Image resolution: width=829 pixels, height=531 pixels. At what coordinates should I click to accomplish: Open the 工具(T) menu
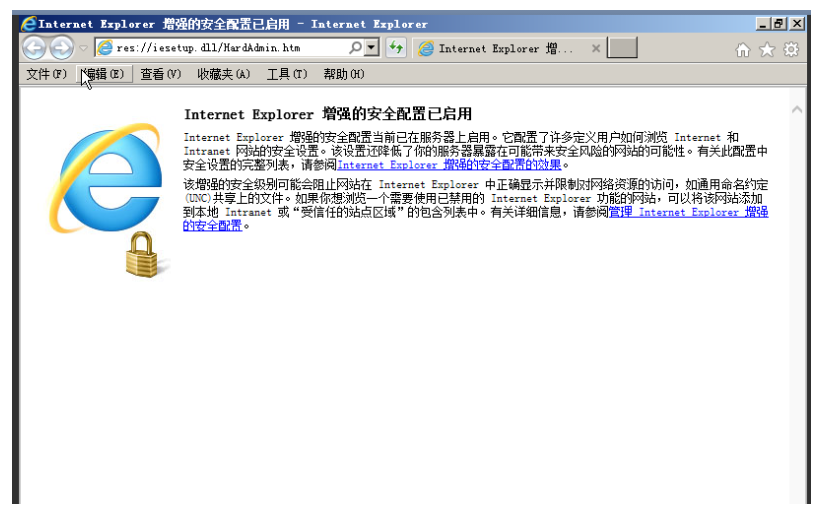[287, 74]
